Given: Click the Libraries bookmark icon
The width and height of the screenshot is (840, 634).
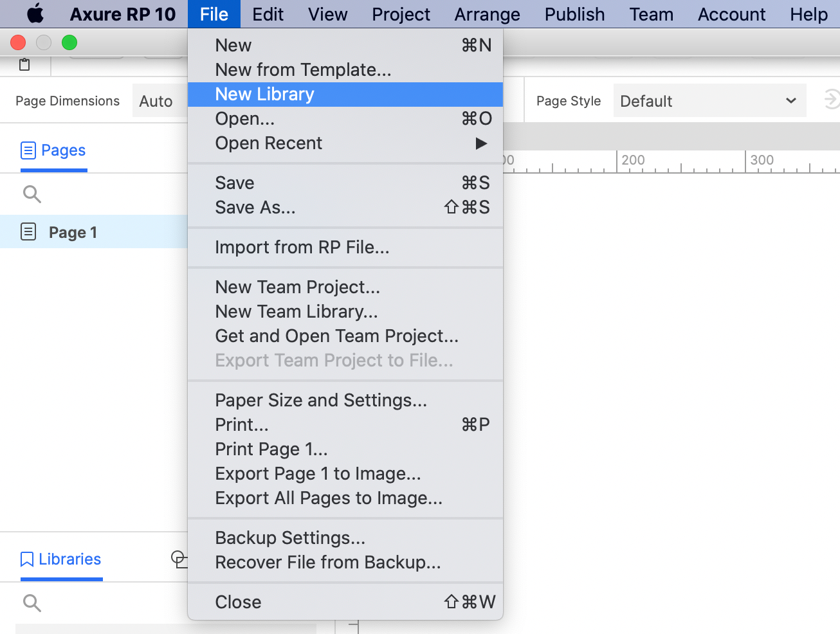Looking at the screenshot, I should pos(26,559).
